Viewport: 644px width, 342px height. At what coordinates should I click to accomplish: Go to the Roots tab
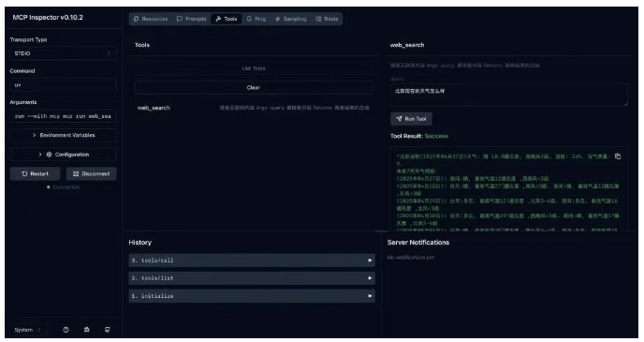coord(327,19)
